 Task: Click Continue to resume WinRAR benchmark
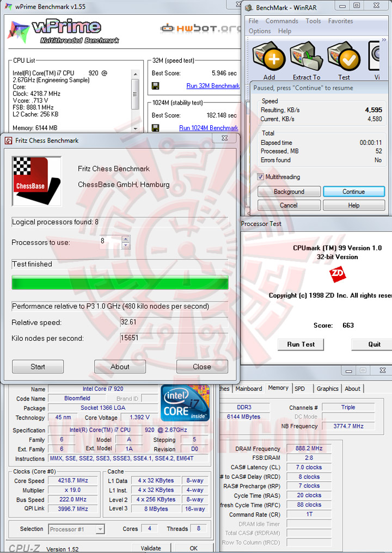(353, 192)
